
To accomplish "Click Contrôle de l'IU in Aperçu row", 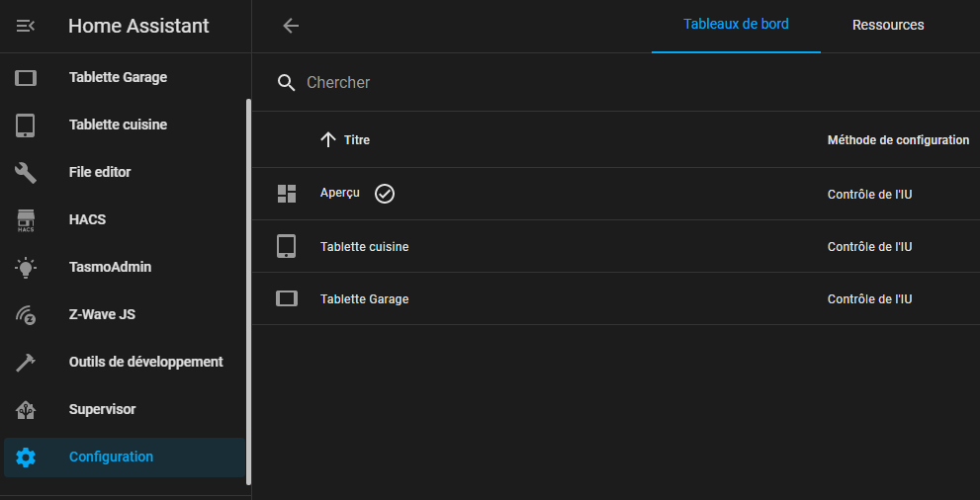I will point(869,195).
